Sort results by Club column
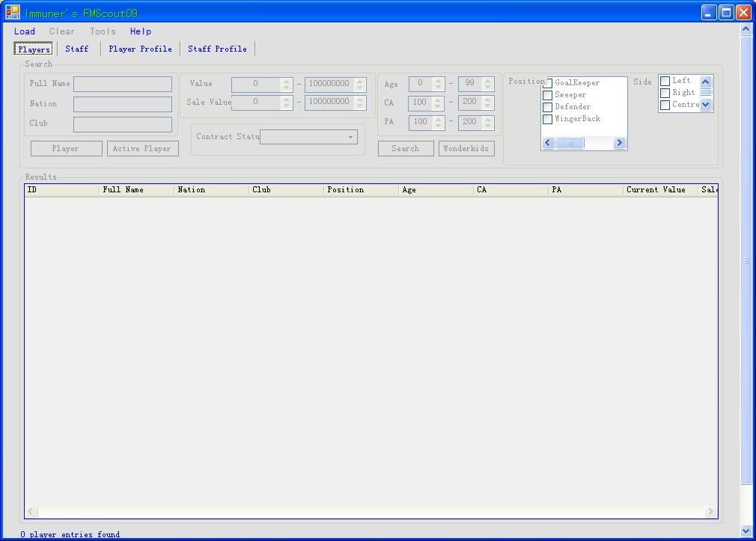The height and width of the screenshot is (541, 756). point(287,190)
